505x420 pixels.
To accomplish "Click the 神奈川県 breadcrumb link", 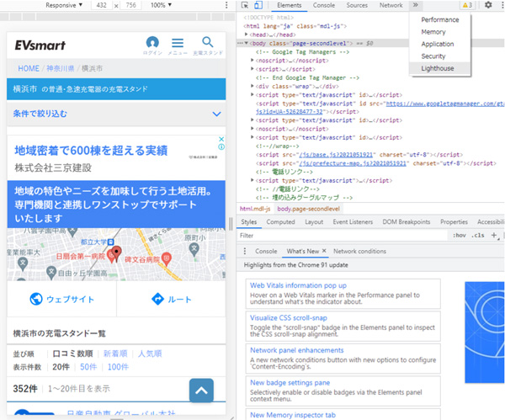I will pos(61,68).
